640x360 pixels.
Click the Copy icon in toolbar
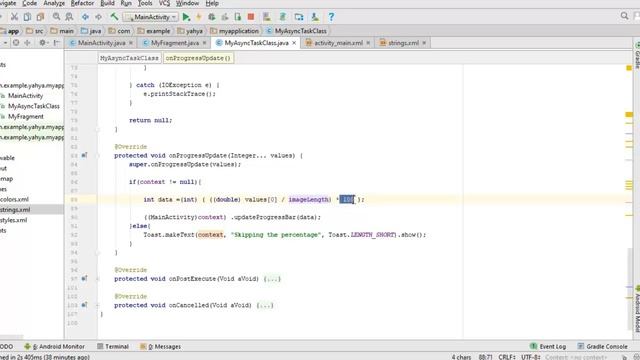tap(27, 17)
